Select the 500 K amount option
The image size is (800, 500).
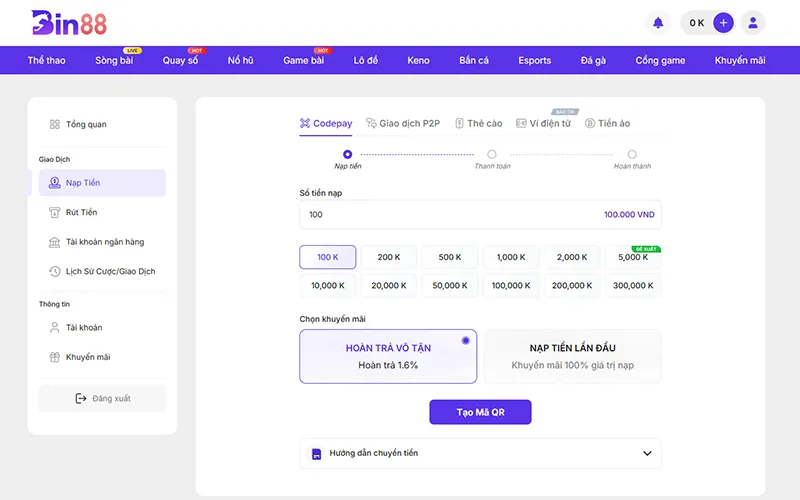pos(450,257)
